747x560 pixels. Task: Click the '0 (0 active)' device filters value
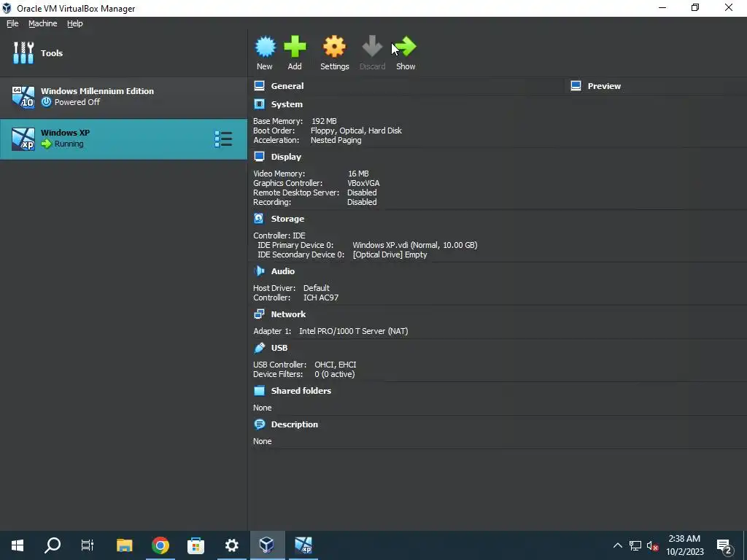(x=334, y=374)
